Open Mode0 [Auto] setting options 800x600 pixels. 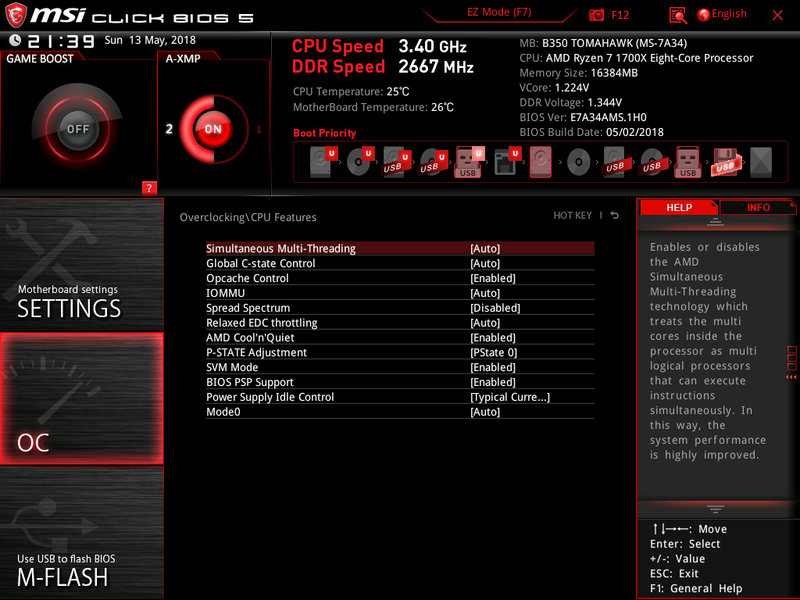pos(485,412)
